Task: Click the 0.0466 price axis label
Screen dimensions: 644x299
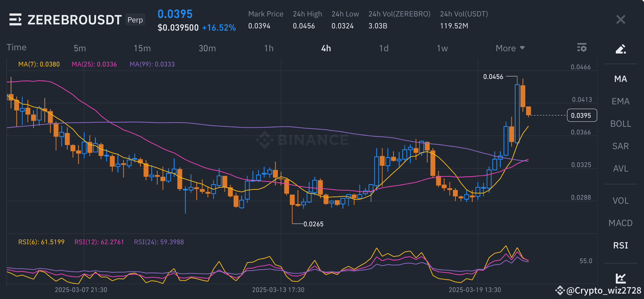Action: click(581, 67)
